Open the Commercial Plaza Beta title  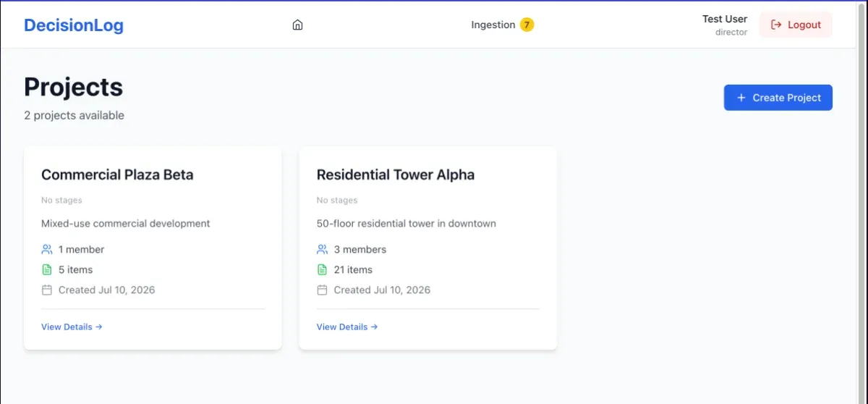click(117, 174)
